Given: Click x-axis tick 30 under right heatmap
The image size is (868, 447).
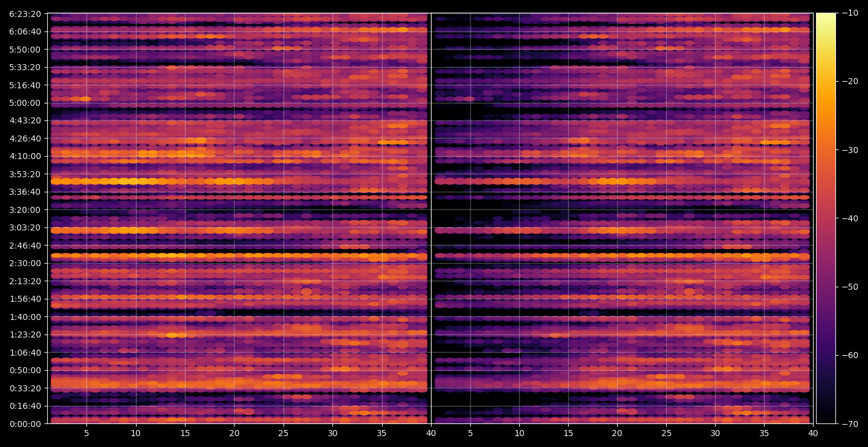Looking at the screenshot, I should pyautogui.click(x=715, y=433).
